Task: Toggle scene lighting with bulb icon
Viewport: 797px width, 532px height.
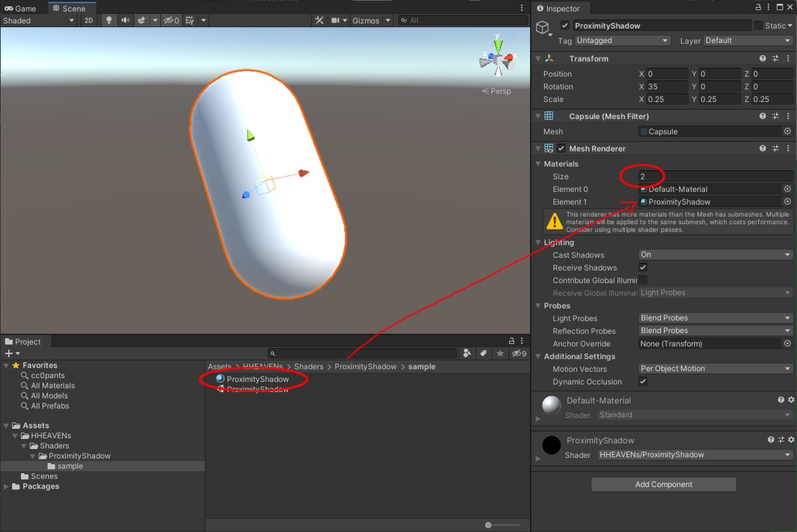Action: [x=108, y=20]
